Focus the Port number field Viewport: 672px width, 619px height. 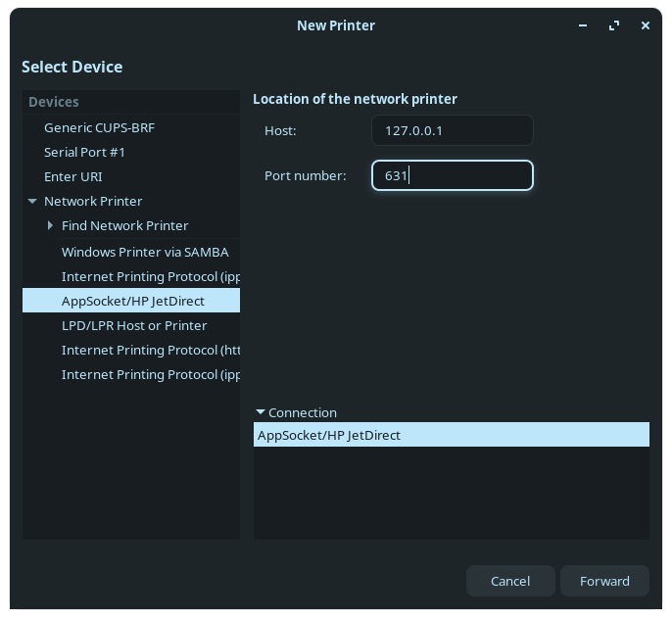click(452, 175)
